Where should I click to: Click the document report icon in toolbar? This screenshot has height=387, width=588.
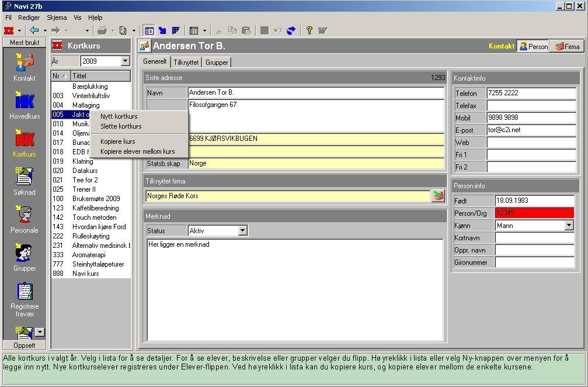123,30
